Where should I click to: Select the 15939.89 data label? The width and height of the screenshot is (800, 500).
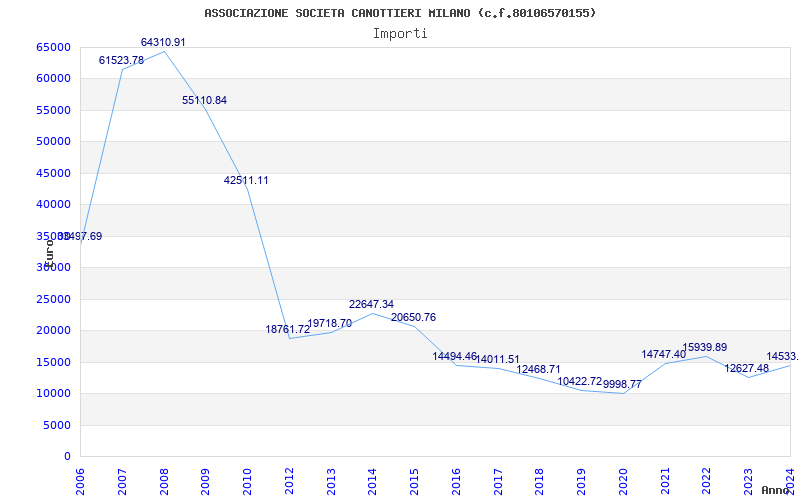click(705, 347)
